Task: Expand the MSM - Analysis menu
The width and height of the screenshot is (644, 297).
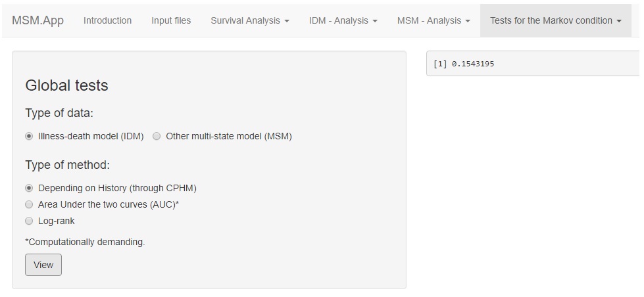Action: click(433, 20)
